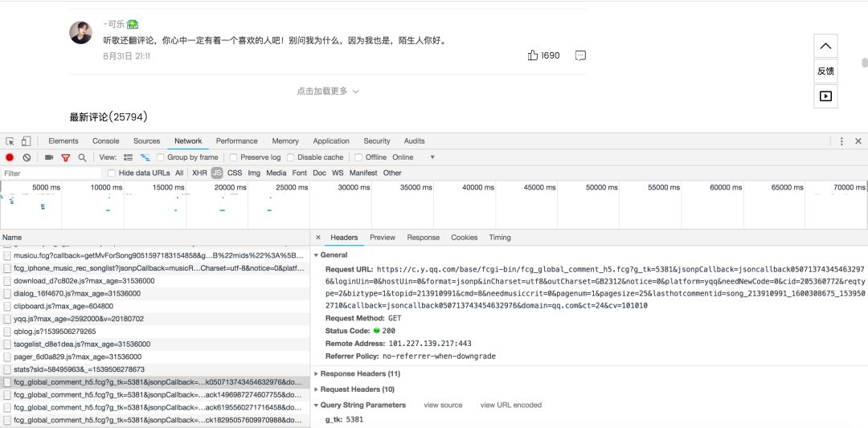Image resolution: width=868 pixels, height=428 pixels.
Task: Filter requests by CSS
Action: [x=235, y=173]
